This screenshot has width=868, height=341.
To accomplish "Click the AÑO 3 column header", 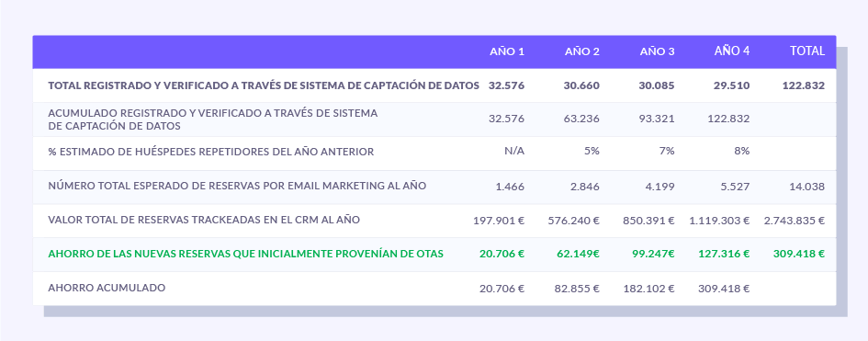I will pos(657,51).
